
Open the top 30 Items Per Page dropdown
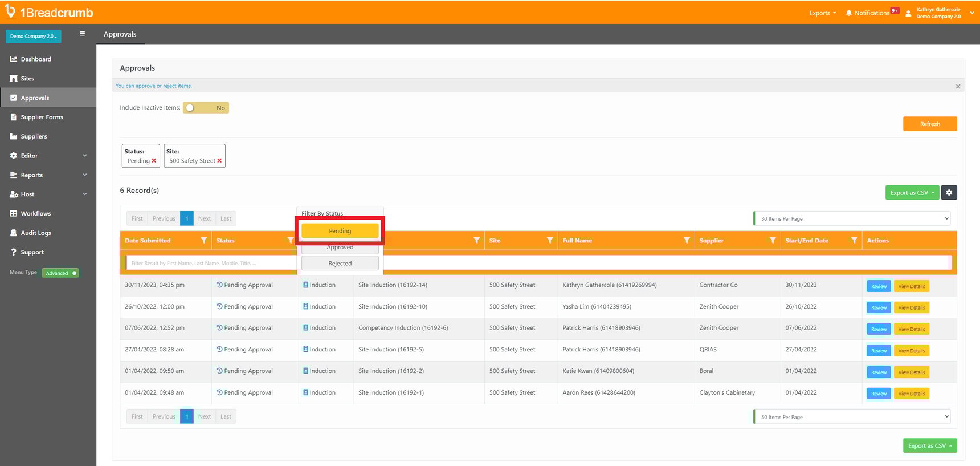(x=852, y=218)
